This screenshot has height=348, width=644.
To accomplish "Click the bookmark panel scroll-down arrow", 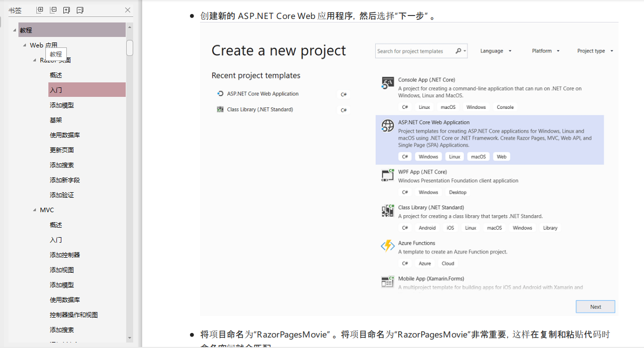I will [x=130, y=338].
